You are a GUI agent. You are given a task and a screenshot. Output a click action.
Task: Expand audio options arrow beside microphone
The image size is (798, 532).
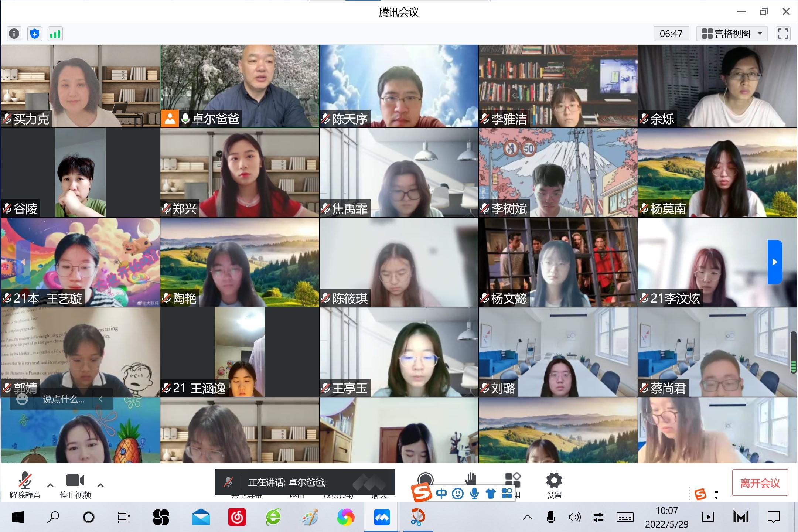click(50, 485)
